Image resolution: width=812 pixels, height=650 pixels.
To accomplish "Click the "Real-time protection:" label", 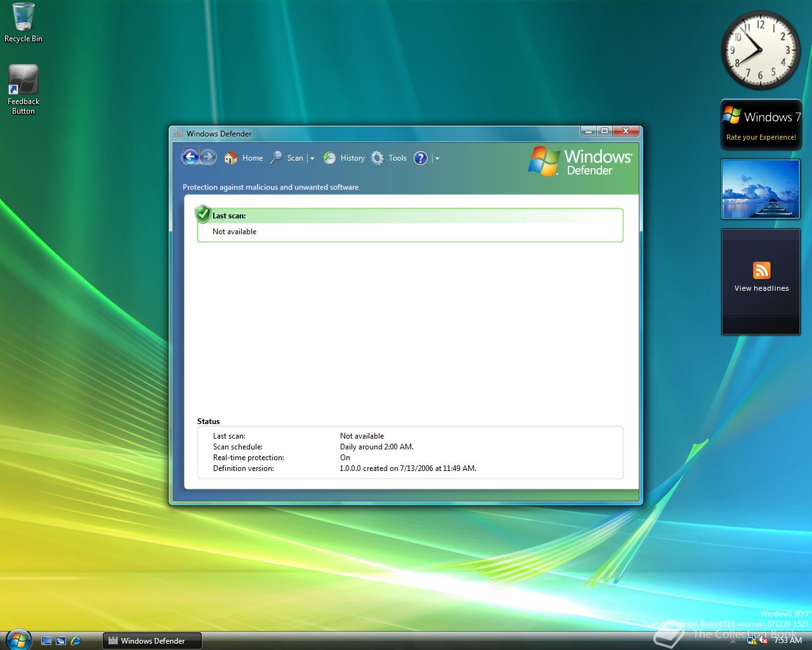I will pos(249,458).
